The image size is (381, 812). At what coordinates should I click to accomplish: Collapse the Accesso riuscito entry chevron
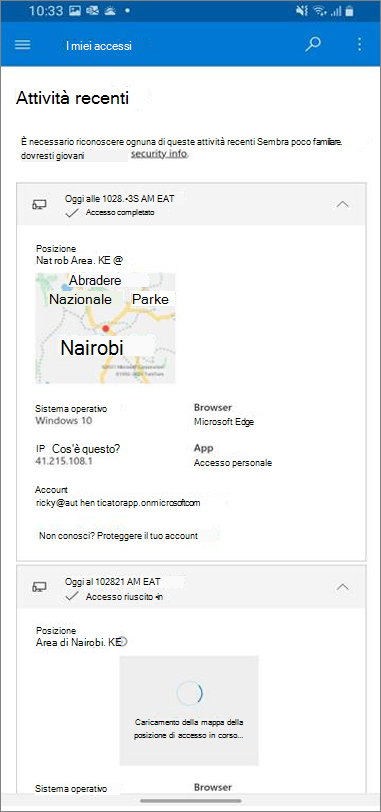343,587
